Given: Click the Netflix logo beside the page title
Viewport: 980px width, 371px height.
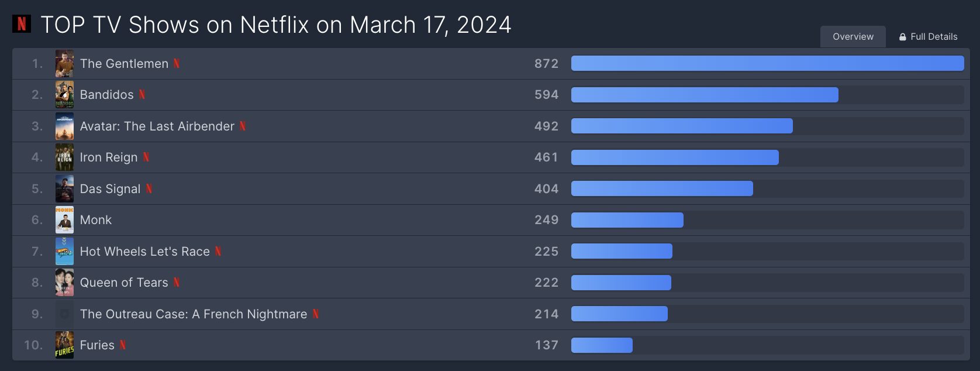Looking at the screenshot, I should point(22,23).
